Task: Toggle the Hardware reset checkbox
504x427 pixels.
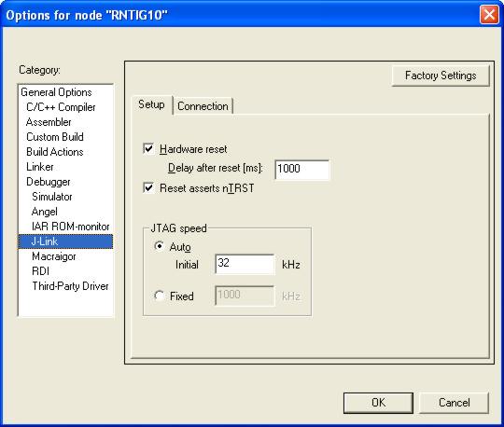Action: click(x=148, y=148)
